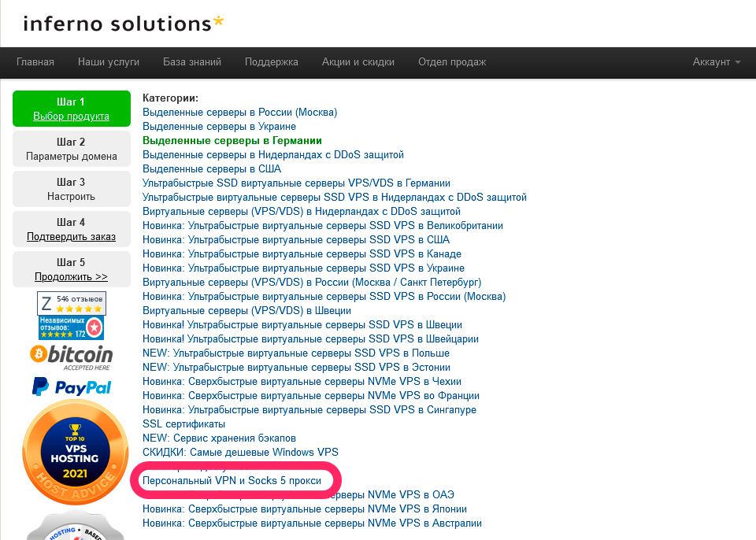Open NEW: Сервис хранения бэкапов

219,438
